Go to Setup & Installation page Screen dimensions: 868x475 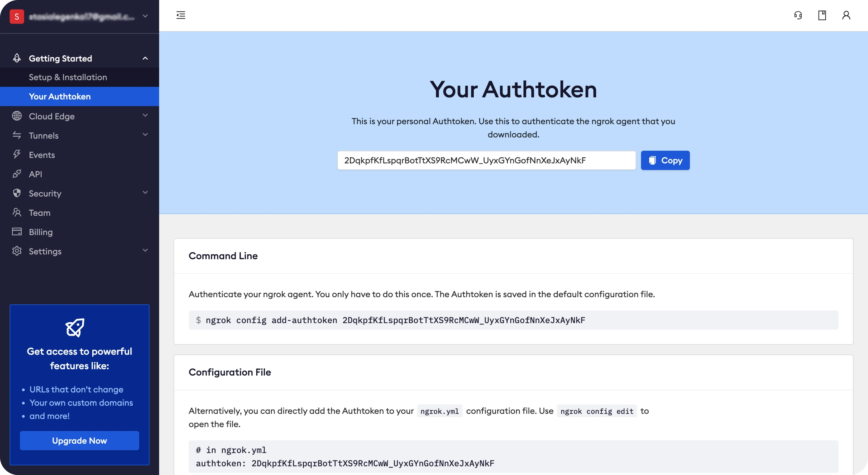(68, 77)
